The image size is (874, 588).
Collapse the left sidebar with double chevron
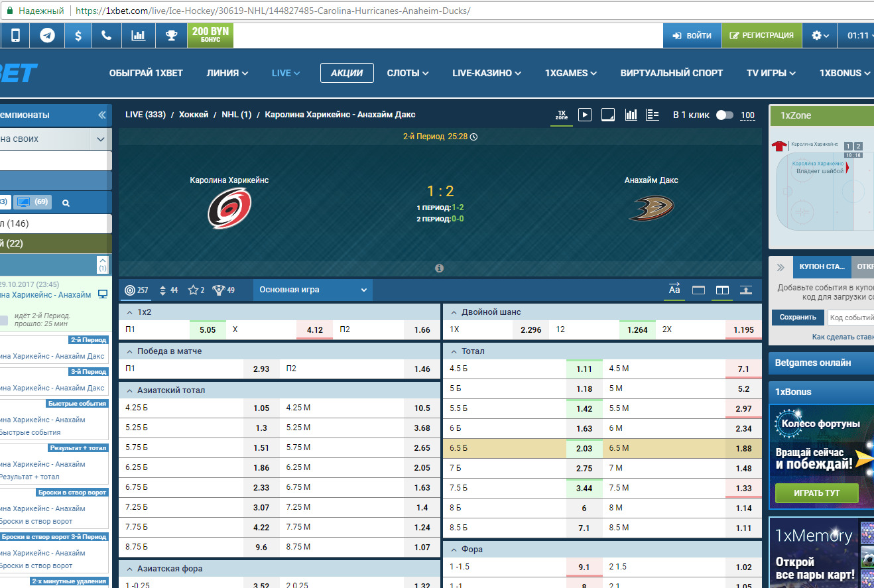coord(101,115)
